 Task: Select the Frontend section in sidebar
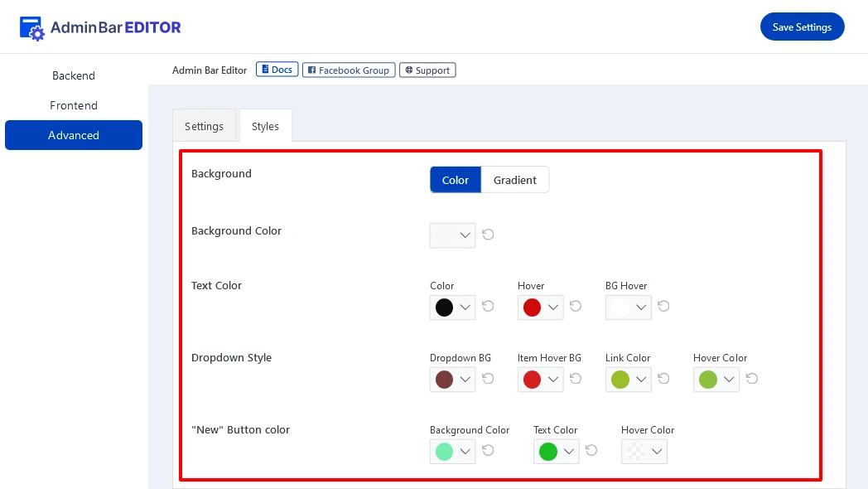pos(73,105)
